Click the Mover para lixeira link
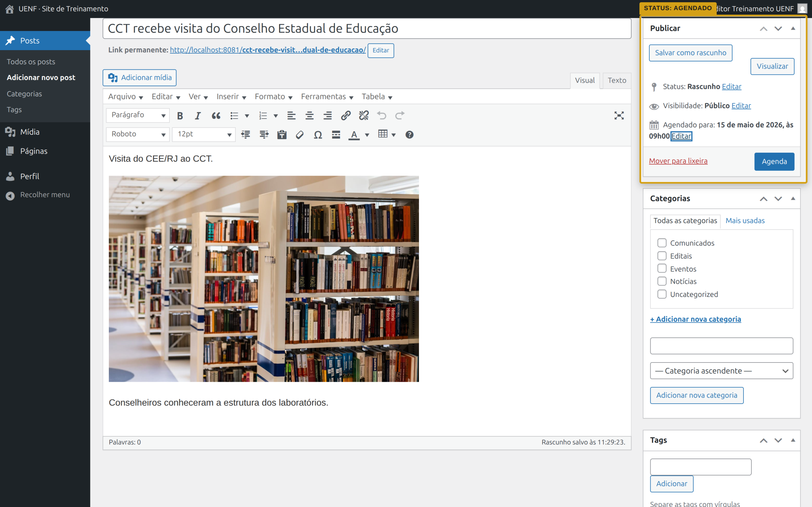Image resolution: width=812 pixels, height=507 pixels. [x=678, y=161]
